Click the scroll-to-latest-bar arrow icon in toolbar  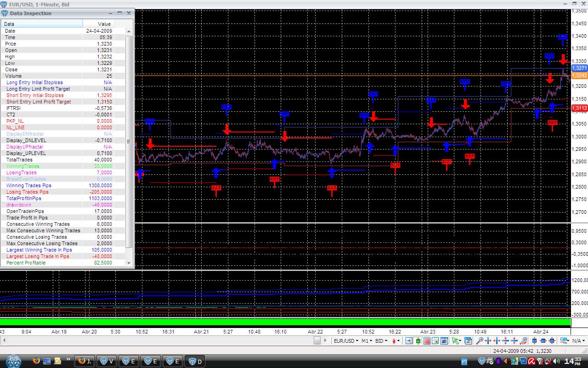409,341
